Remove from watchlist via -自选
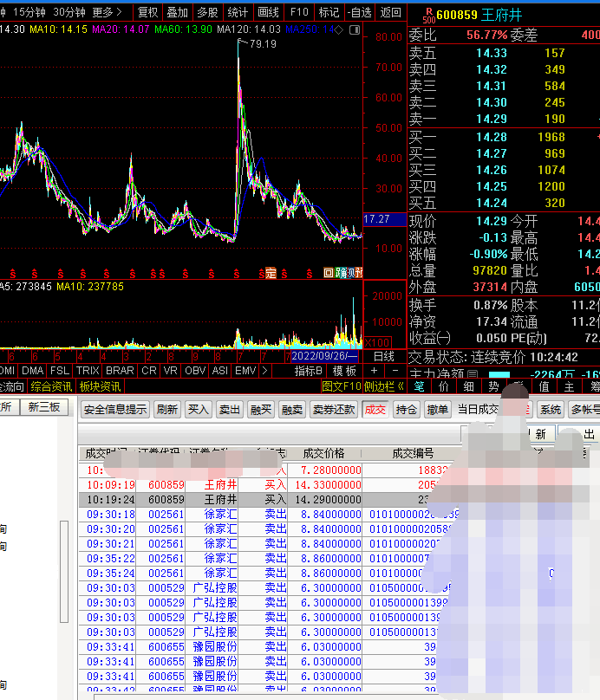The height and width of the screenshot is (700, 600). (360, 12)
